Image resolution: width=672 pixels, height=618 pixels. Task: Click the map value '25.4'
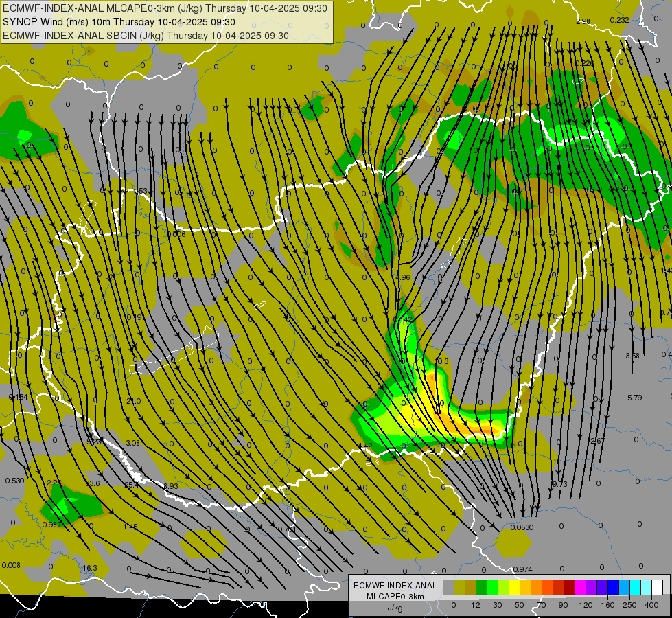tap(132, 485)
